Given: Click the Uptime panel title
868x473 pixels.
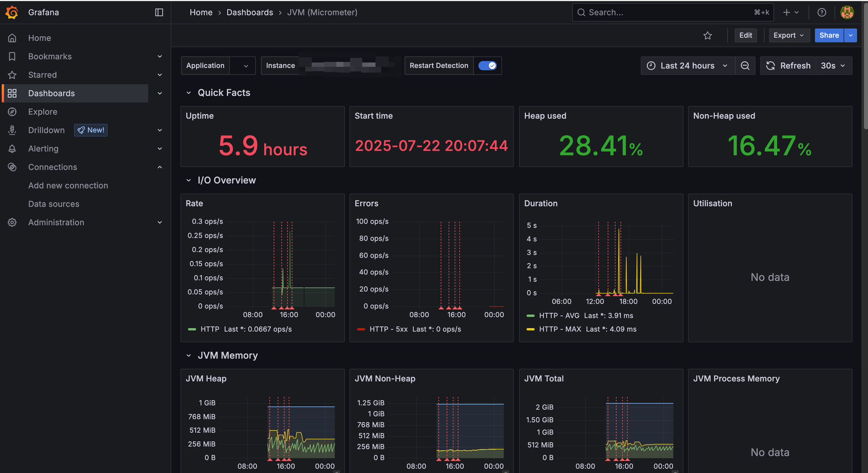Looking at the screenshot, I should pyautogui.click(x=200, y=116).
